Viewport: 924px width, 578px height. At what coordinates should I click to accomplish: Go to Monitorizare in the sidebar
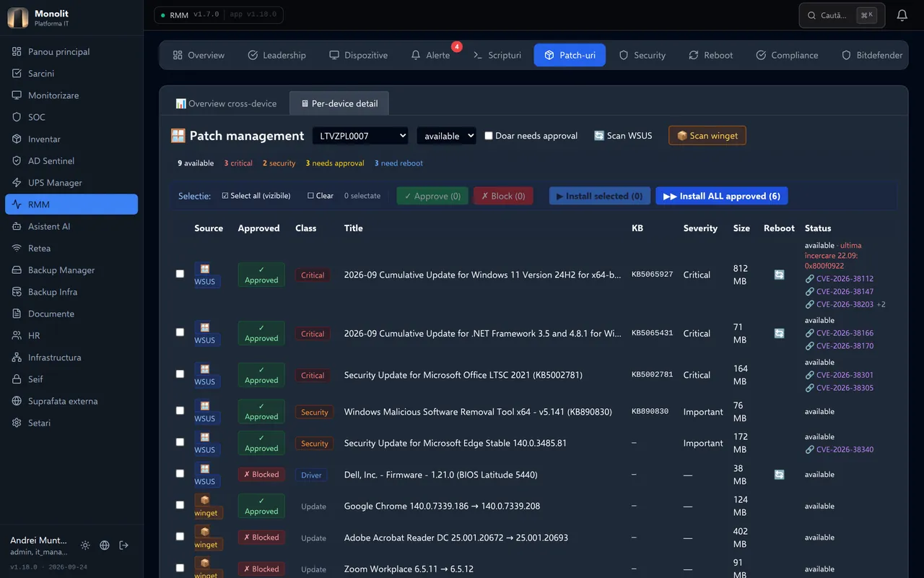[71, 95]
